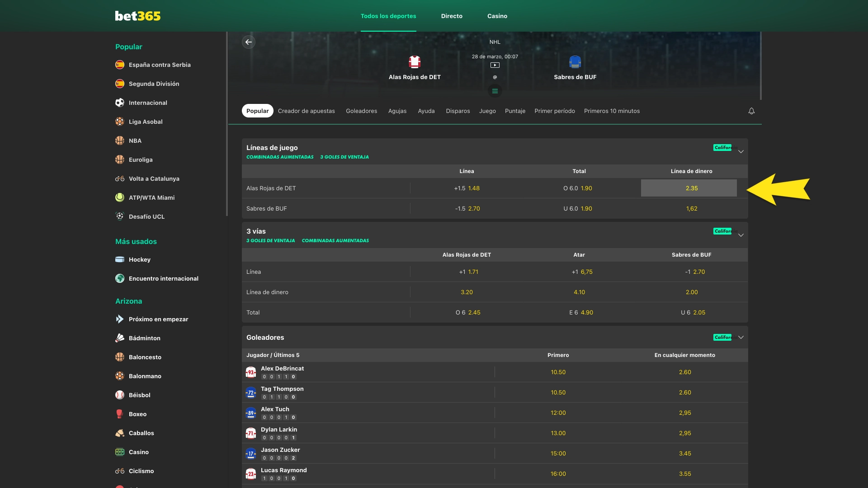The image size is (868, 488).
Task: Click the notification bell icon
Action: (x=751, y=111)
